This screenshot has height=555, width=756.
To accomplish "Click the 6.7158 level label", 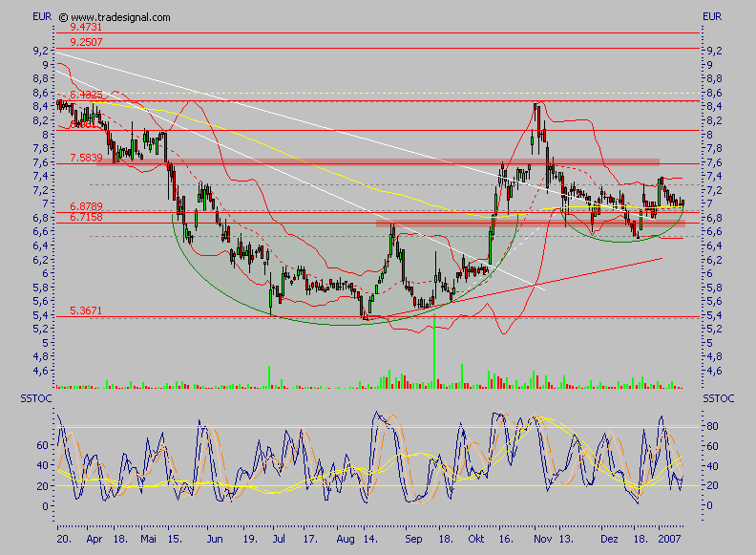I will (x=86, y=217).
